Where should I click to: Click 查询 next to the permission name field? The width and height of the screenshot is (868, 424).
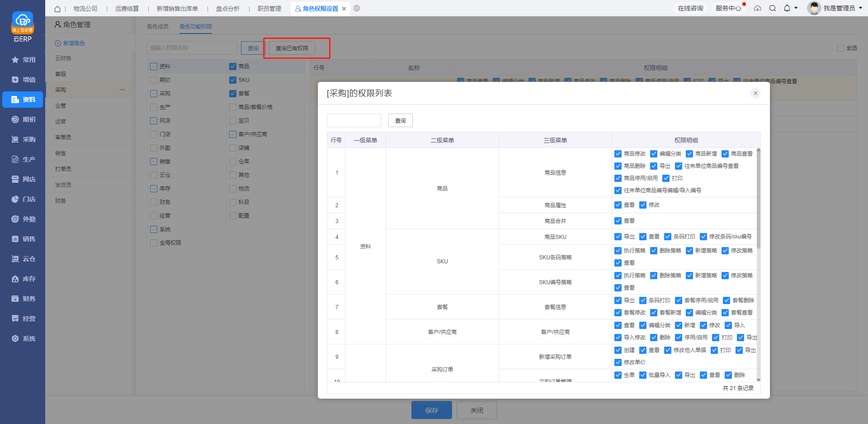253,48
